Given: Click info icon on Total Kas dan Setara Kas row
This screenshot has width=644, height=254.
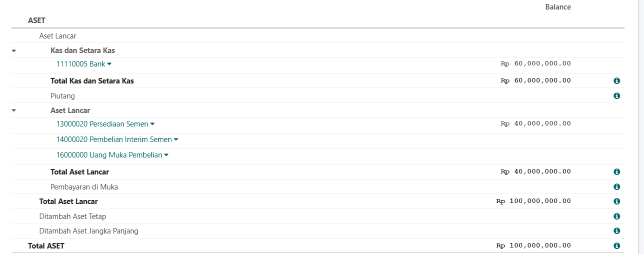Looking at the screenshot, I should click(x=617, y=81).
